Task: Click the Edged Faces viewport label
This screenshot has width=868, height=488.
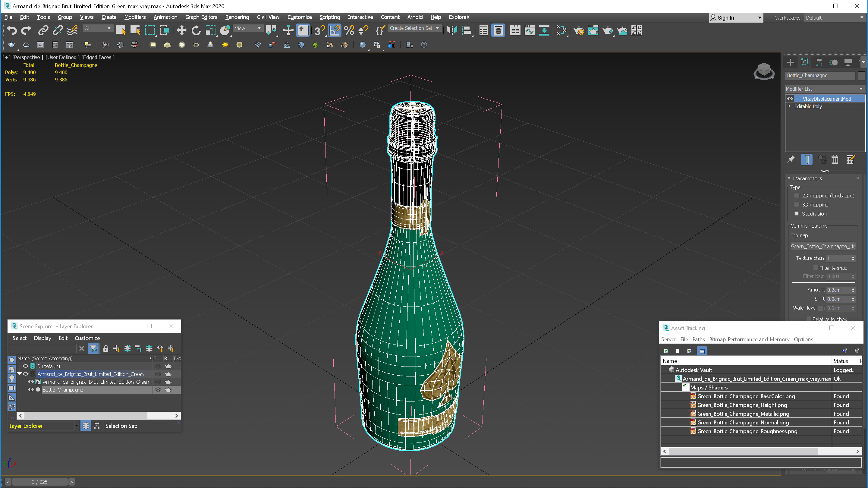Action: click(98, 57)
